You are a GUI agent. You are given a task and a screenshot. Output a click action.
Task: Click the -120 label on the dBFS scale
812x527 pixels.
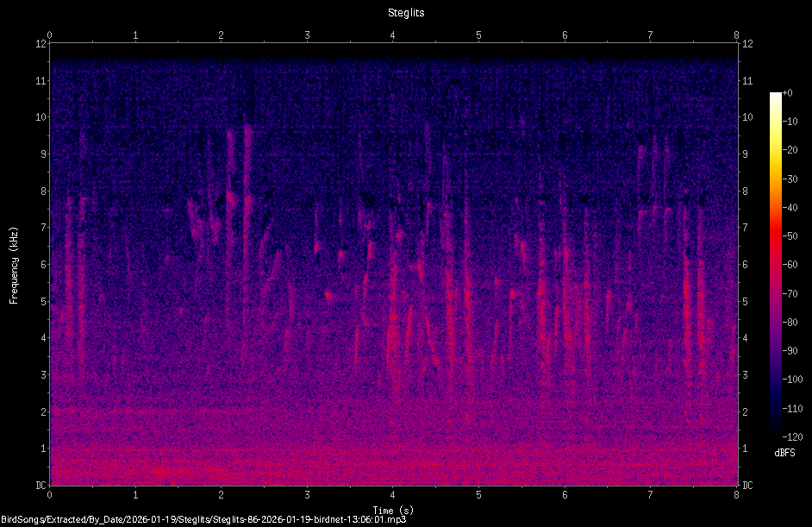pyautogui.click(x=792, y=436)
